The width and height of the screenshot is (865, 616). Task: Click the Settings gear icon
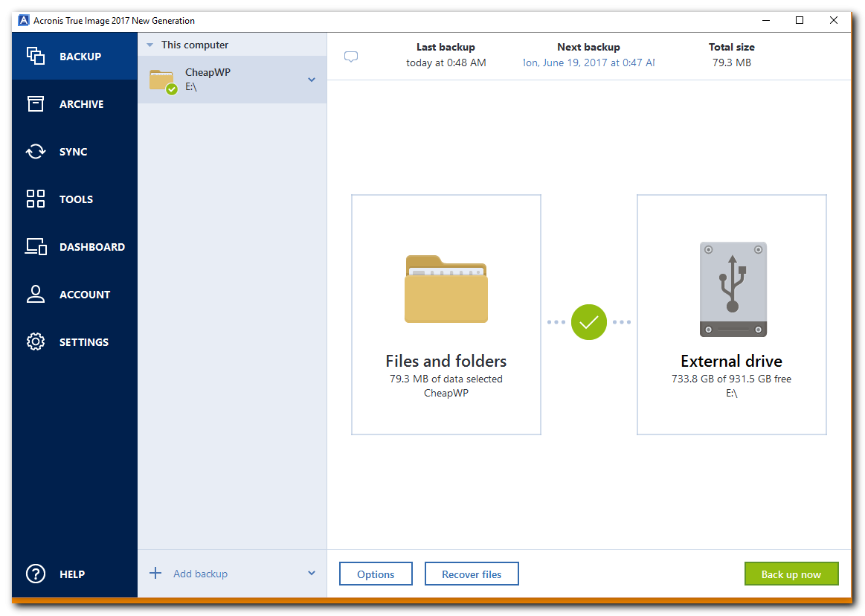(x=36, y=342)
